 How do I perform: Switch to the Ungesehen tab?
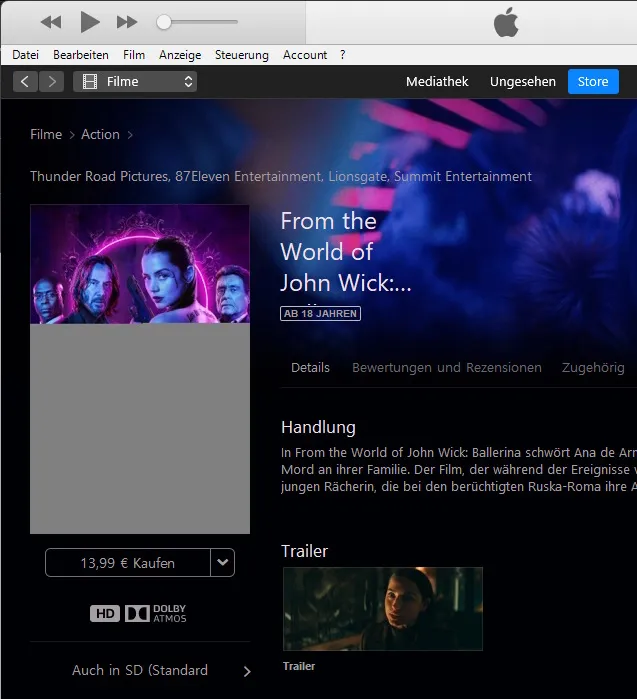(x=523, y=82)
